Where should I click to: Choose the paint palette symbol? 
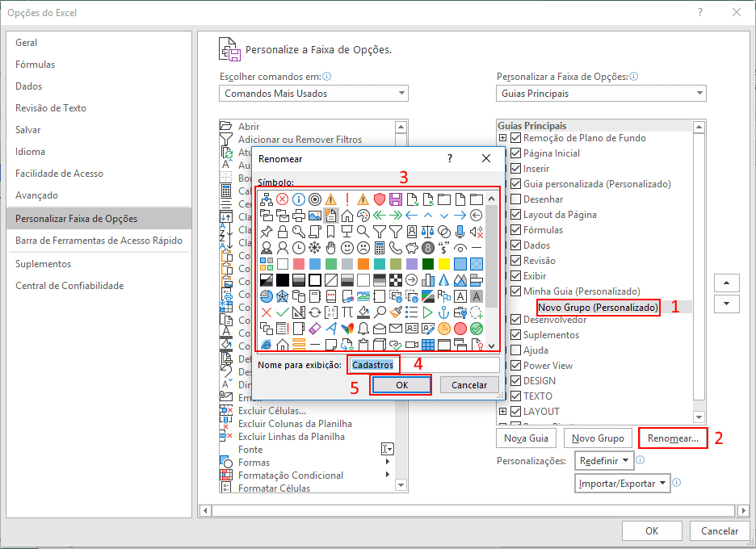pos(363,216)
